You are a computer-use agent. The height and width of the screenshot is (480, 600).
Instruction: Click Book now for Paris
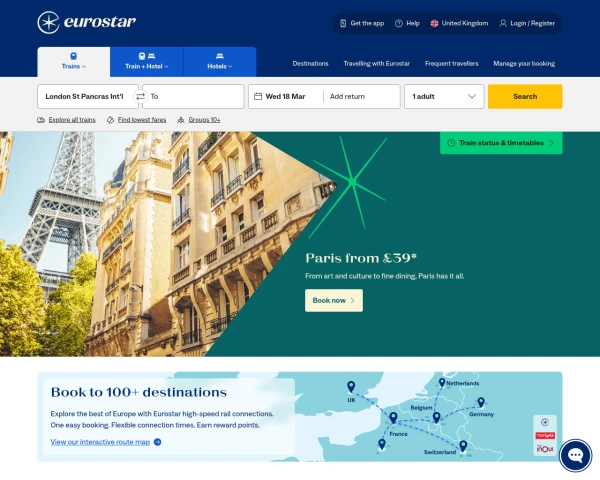[334, 300]
